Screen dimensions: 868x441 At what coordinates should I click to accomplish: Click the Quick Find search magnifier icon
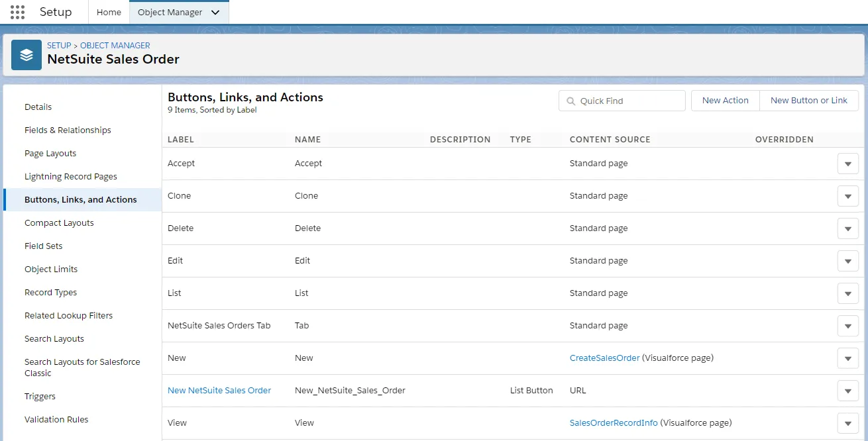point(570,101)
